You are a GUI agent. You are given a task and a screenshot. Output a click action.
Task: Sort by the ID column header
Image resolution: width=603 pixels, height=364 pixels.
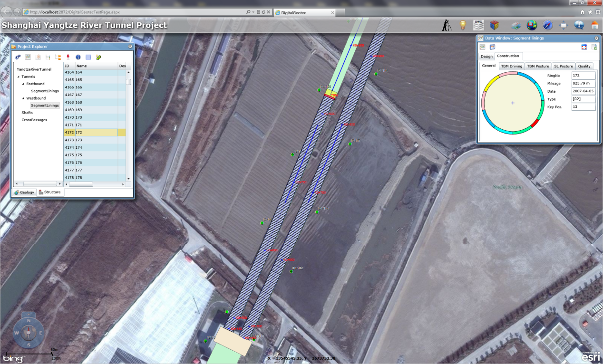click(x=69, y=66)
